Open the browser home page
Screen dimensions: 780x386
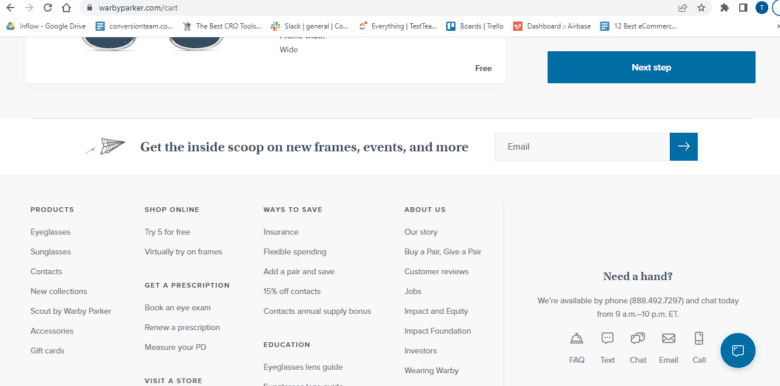(66, 7)
